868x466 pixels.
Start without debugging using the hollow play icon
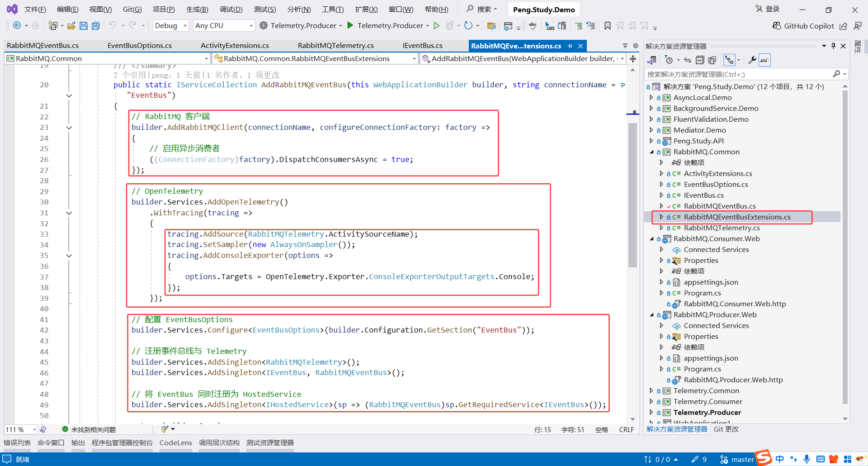[x=436, y=25]
